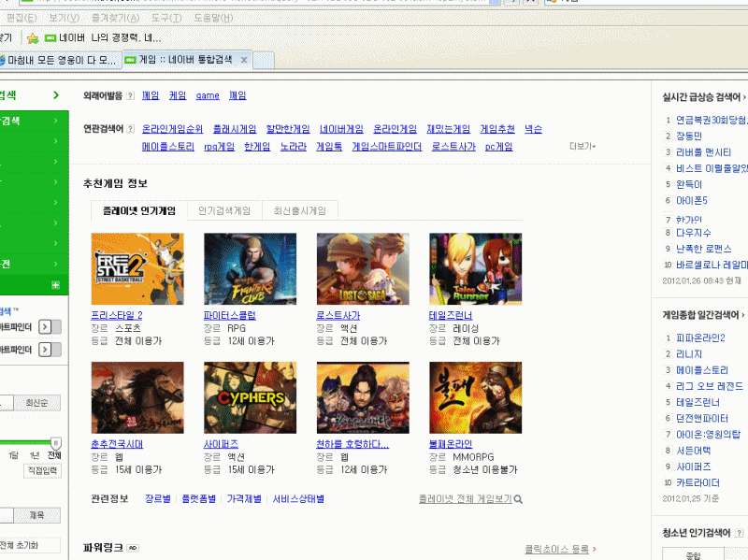Click 던전앤파이터 in daily game ranking
The height and width of the screenshot is (560, 748).
702,418
